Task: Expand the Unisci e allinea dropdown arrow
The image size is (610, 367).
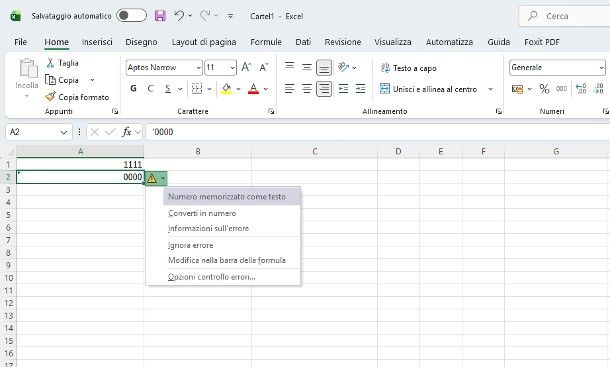Action: [491, 89]
